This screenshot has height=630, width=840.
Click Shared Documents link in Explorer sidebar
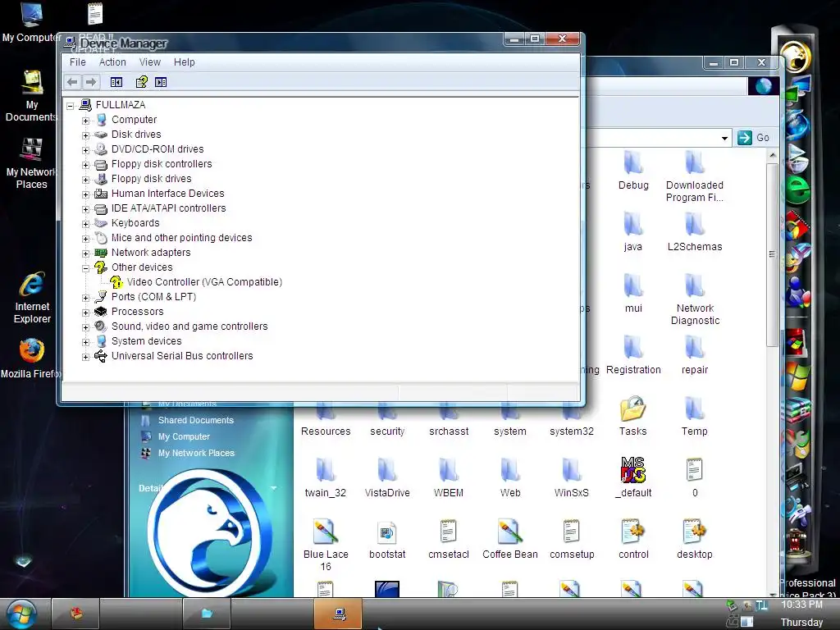[x=195, y=421]
